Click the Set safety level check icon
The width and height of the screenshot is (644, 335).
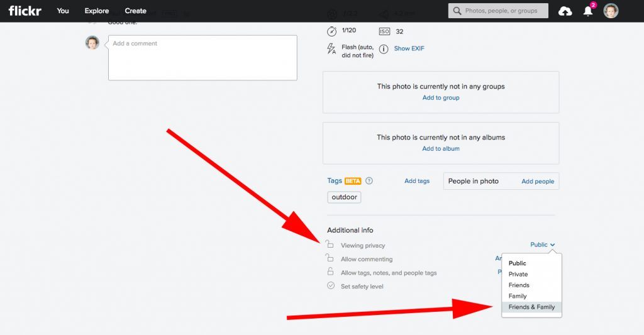(x=331, y=286)
